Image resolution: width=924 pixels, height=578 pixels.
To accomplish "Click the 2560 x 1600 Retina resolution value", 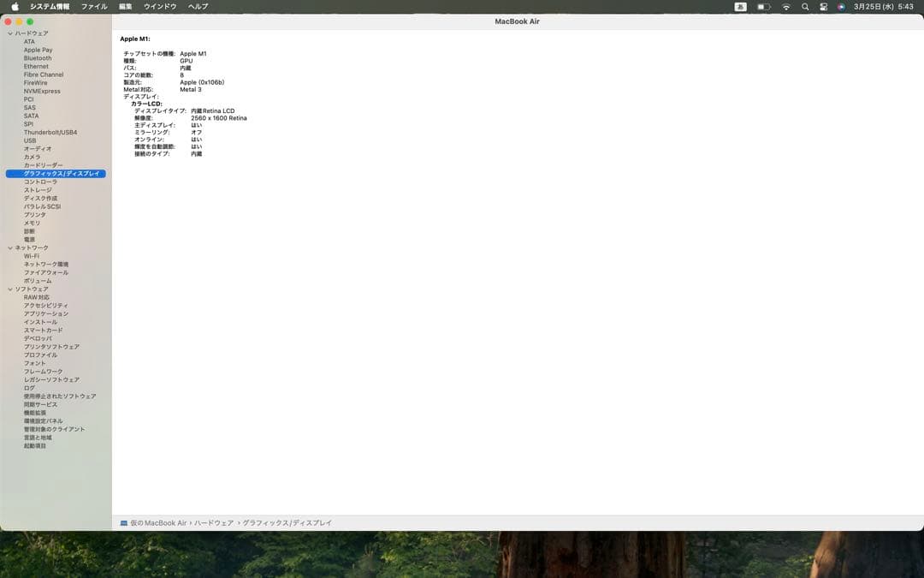I will pyautogui.click(x=219, y=118).
